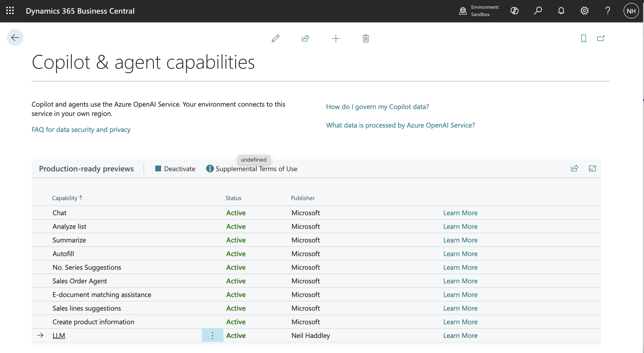Click the pencil edit icon

[275, 39]
